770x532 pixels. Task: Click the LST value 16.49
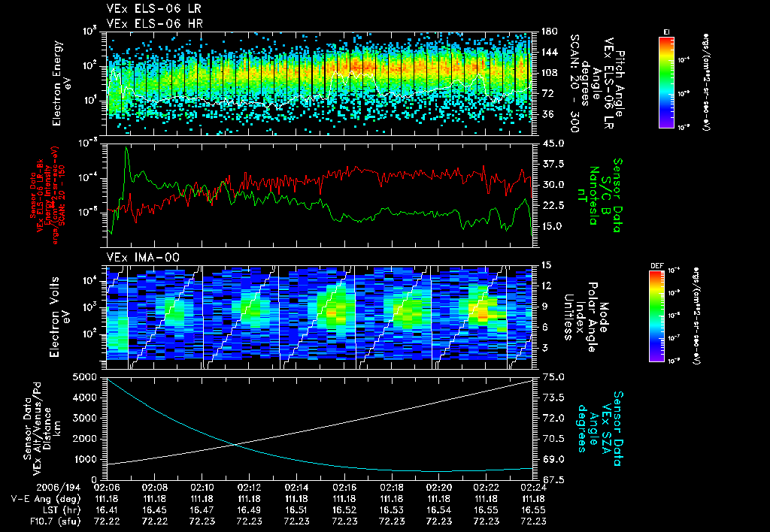pyautogui.click(x=250, y=510)
